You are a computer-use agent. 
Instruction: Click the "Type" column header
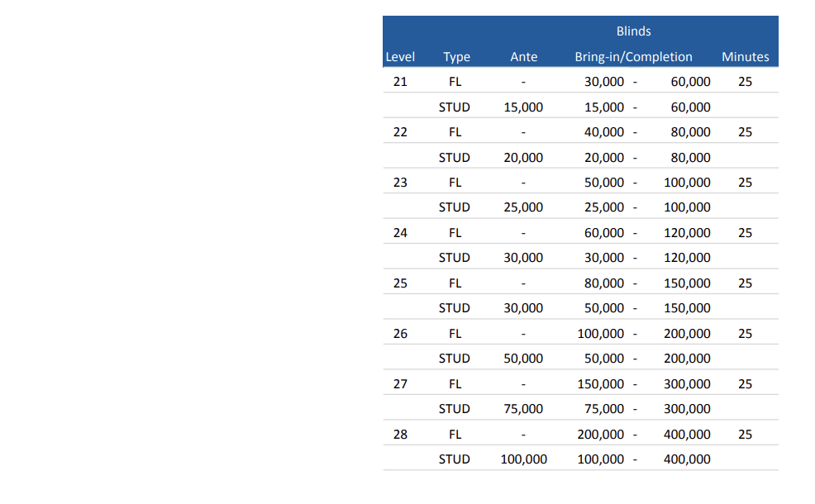pyautogui.click(x=456, y=57)
